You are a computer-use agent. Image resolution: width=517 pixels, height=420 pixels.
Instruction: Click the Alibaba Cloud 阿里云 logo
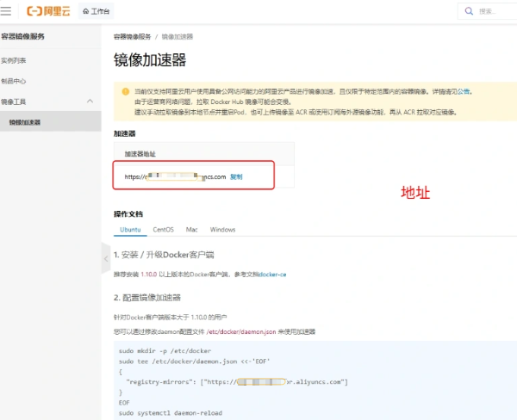(48, 11)
